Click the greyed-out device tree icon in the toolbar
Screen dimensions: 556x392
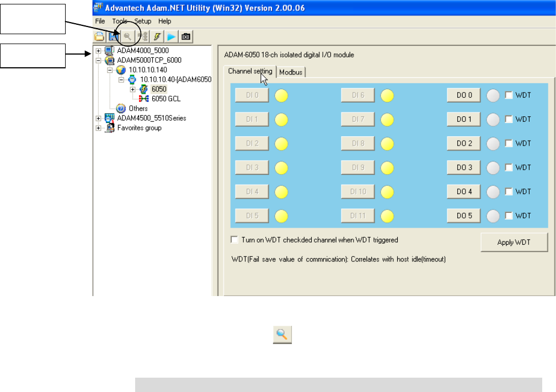[x=143, y=36]
